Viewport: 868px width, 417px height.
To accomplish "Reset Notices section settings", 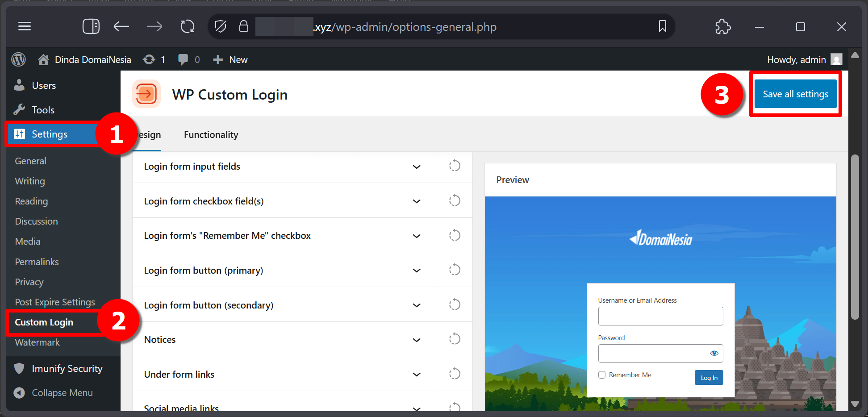I will pyautogui.click(x=455, y=339).
